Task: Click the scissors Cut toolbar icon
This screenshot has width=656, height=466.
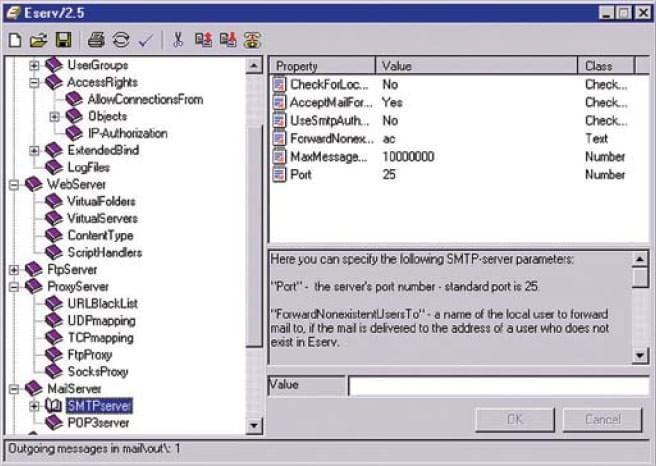Action: coord(178,41)
